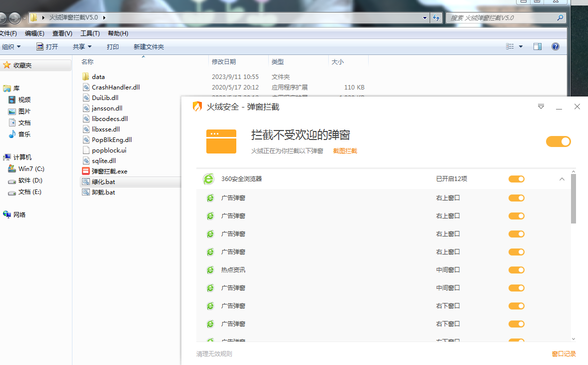Click the Explorer address bar refresh icon
The image size is (588, 365).
coord(436,18)
